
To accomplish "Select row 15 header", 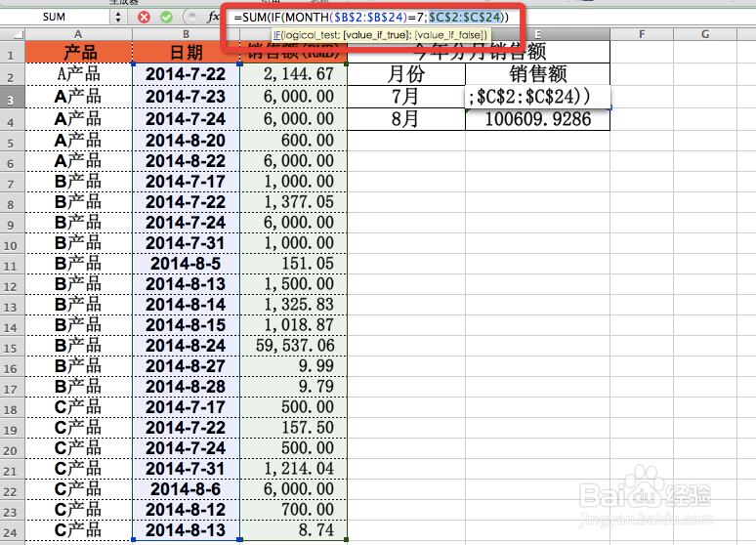I will point(11,348).
